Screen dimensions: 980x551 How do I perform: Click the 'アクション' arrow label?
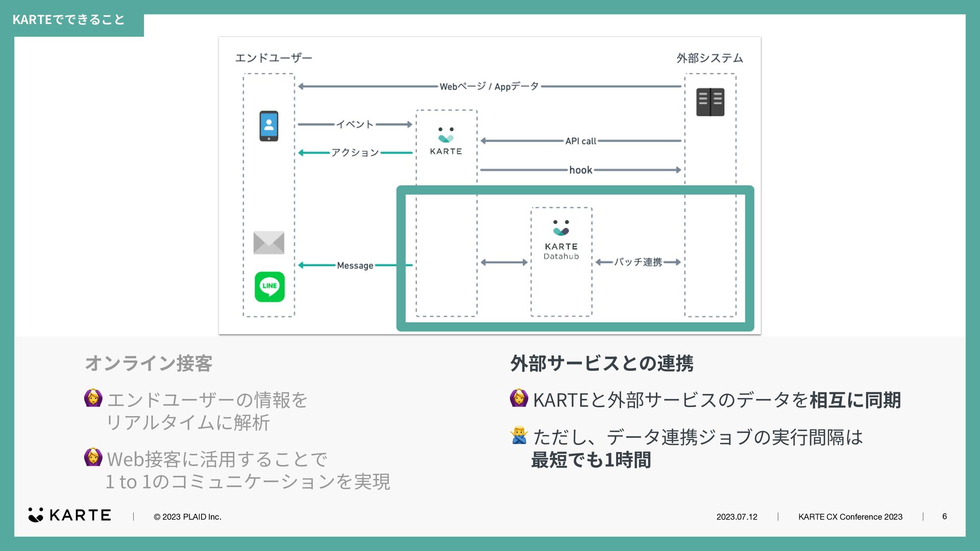point(355,152)
